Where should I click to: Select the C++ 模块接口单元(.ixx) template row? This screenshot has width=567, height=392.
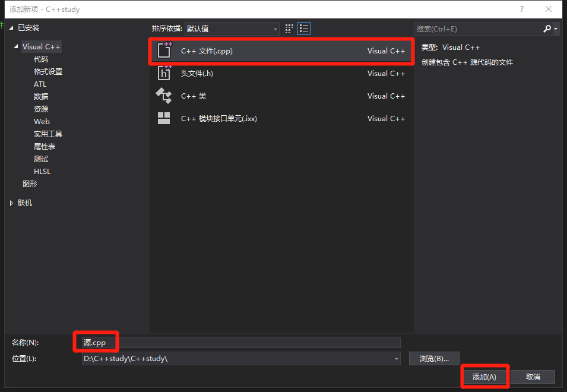pyautogui.click(x=281, y=119)
